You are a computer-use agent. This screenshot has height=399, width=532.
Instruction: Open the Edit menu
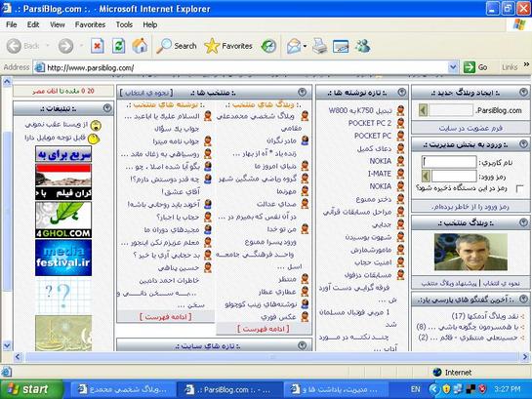[33, 24]
